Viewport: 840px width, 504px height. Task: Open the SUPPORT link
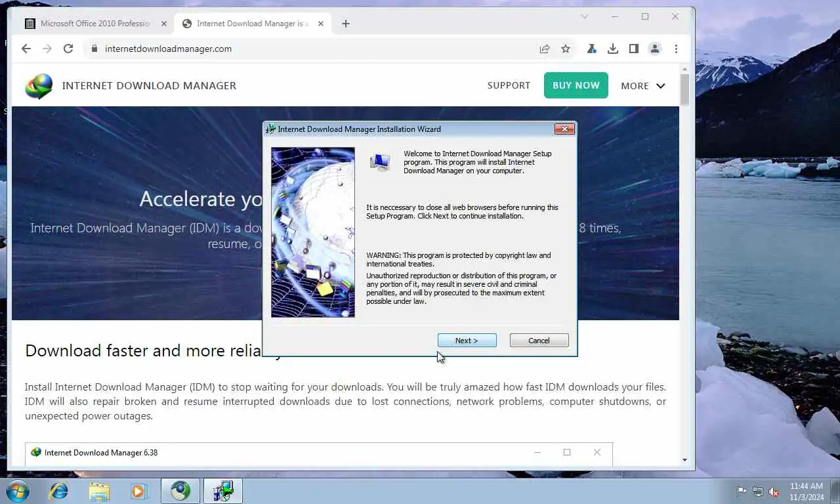(x=509, y=85)
